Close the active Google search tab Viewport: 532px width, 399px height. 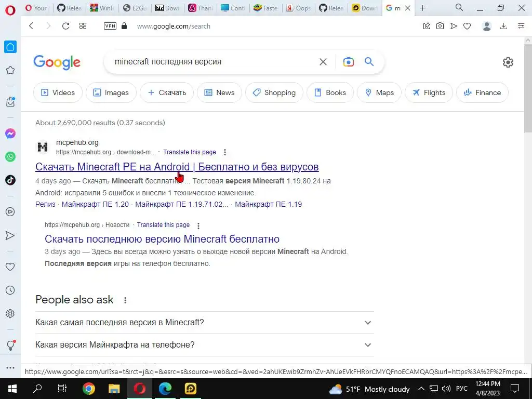point(408,8)
